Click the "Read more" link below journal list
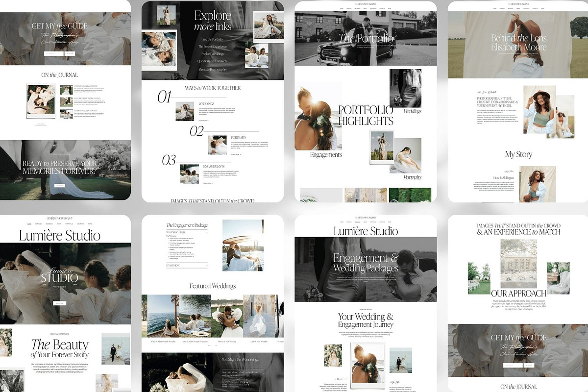The width and height of the screenshot is (588, 392). 42,124
